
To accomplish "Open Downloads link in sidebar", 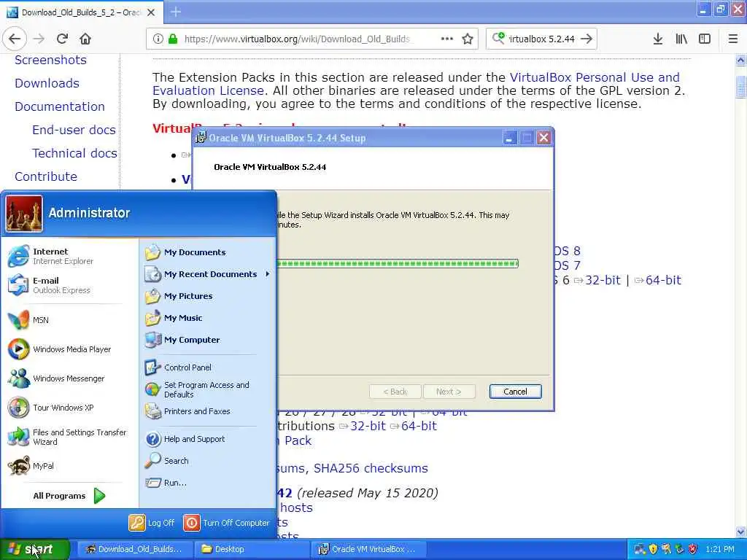I will (x=47, y=83).
